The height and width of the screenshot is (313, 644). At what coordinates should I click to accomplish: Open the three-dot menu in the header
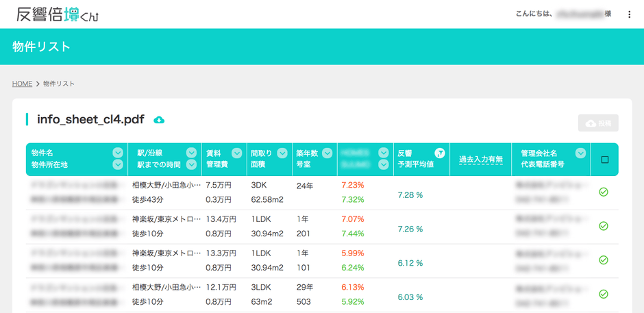click(x=629, y=14)
